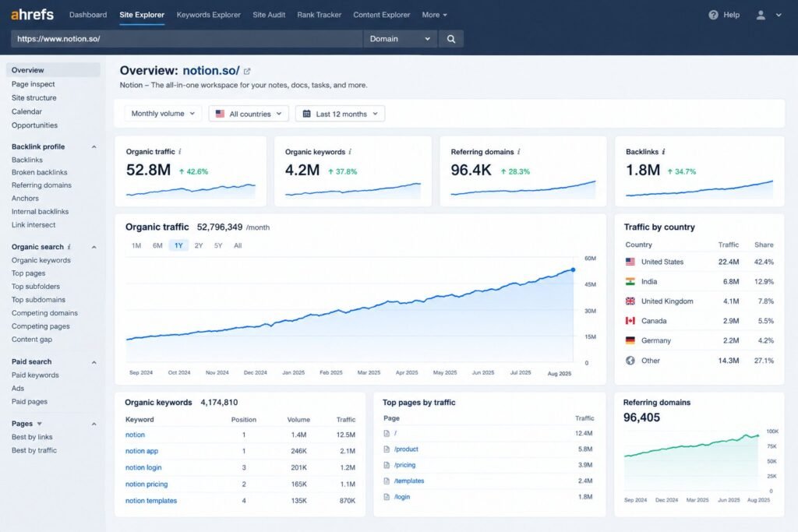798x532 pixels.
Task: Open Competing domains in sidebar
Action: coord(44,313)
